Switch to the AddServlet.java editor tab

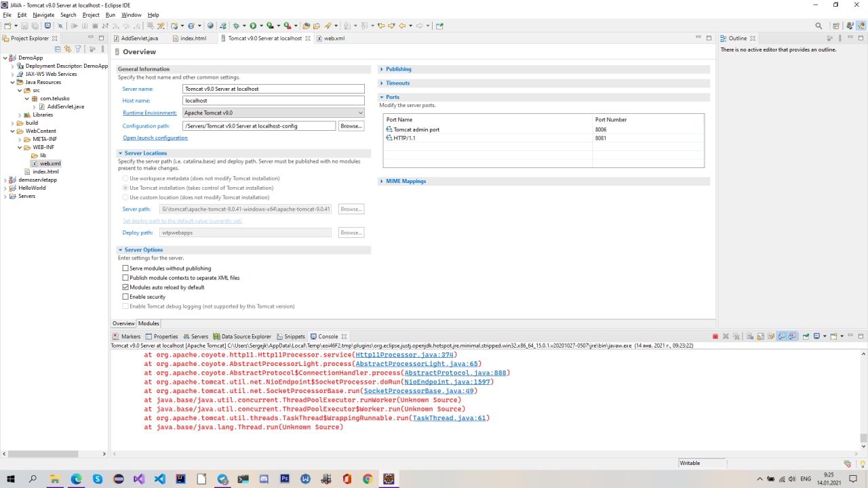tap(139, 39)
